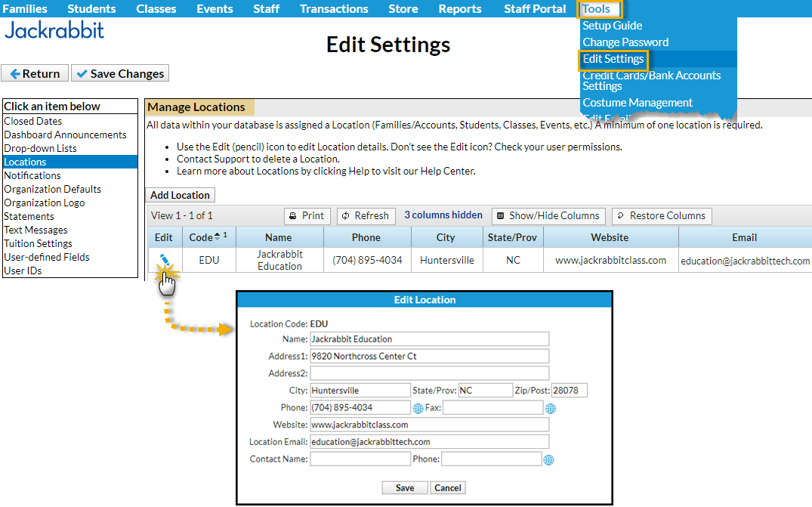Click the Code column sort arrow
Image resolution: width=812 pixels, height=507 pixels.
tap(218, 236)
